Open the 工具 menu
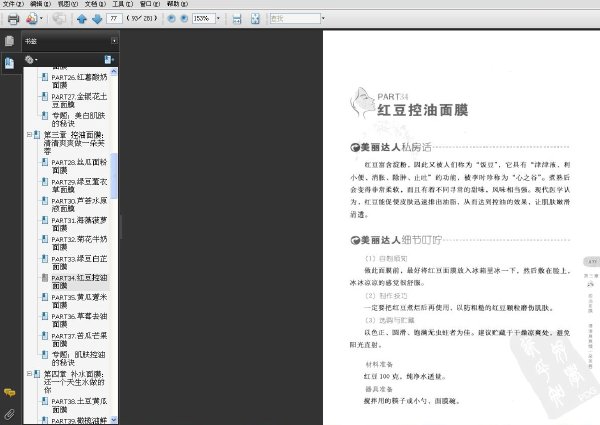Image resolution: width=600 pixels, height=425 pixels. [123, 4]
